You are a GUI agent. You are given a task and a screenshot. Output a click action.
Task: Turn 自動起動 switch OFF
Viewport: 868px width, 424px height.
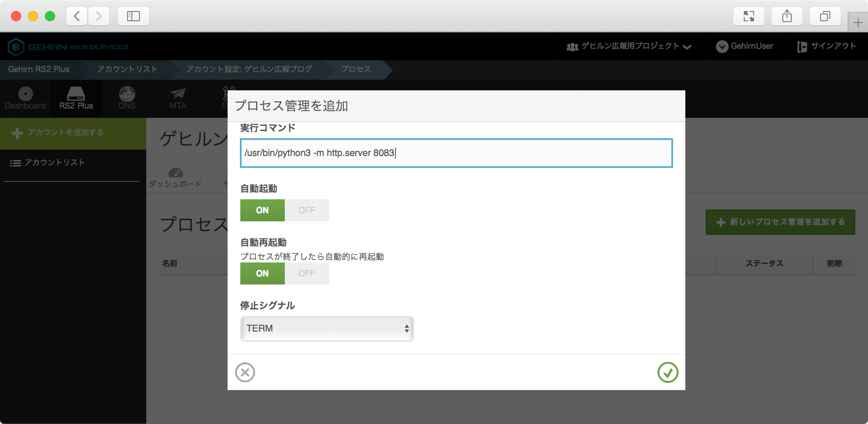(x=307, y=210)
